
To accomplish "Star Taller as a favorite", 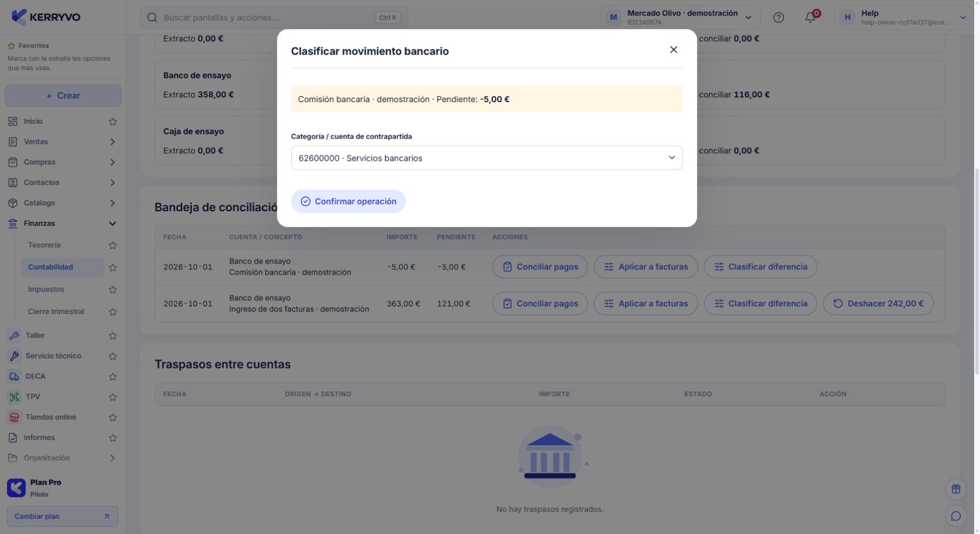I will pyautogui.click(x=113, y=336).
